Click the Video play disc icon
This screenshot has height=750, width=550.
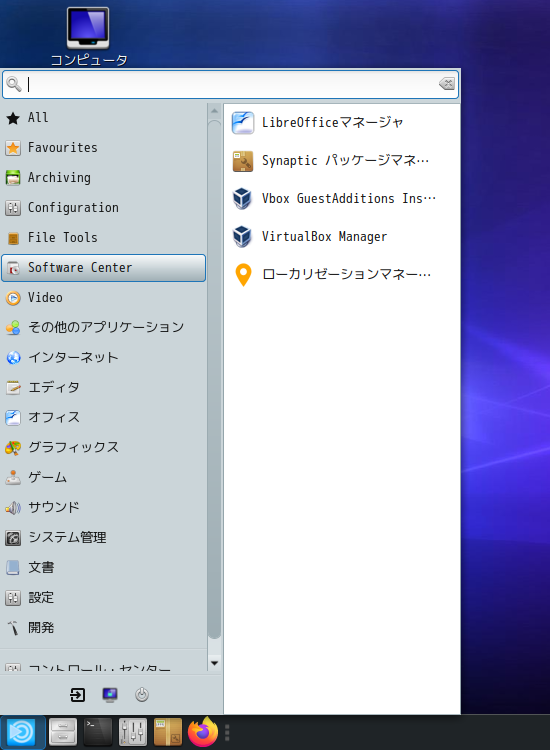(x=13, y=298)
